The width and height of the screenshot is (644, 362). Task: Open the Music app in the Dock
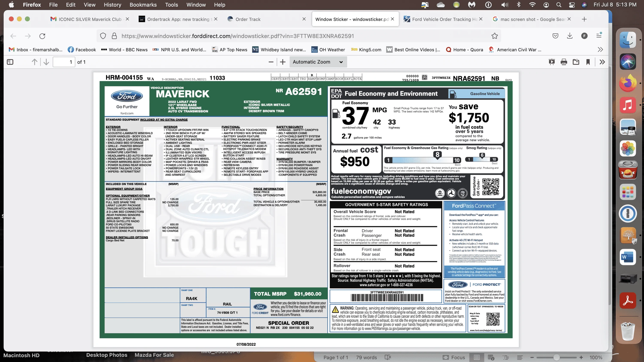627,105
